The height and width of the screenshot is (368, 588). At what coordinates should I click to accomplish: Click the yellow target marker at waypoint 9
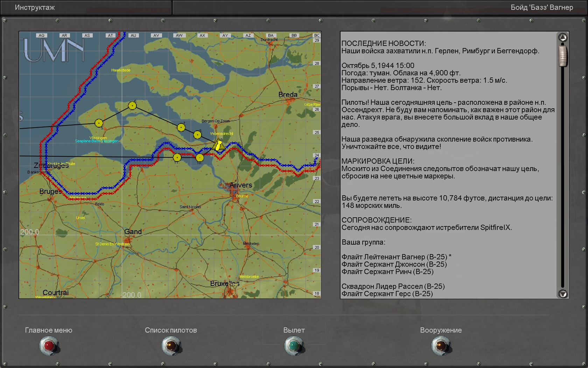pos(219,145)
